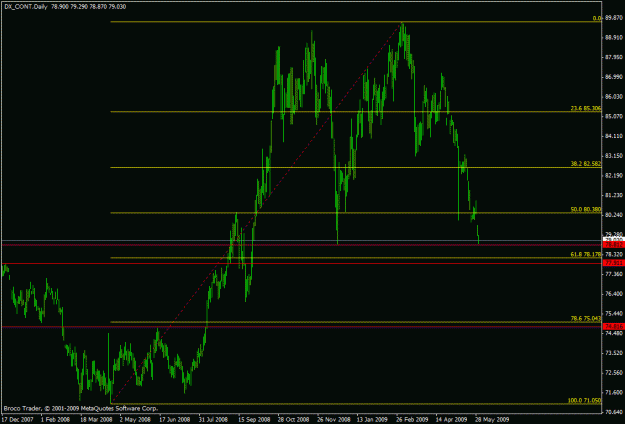Click the 28 Oct 2008 date label

coord(294,420)
